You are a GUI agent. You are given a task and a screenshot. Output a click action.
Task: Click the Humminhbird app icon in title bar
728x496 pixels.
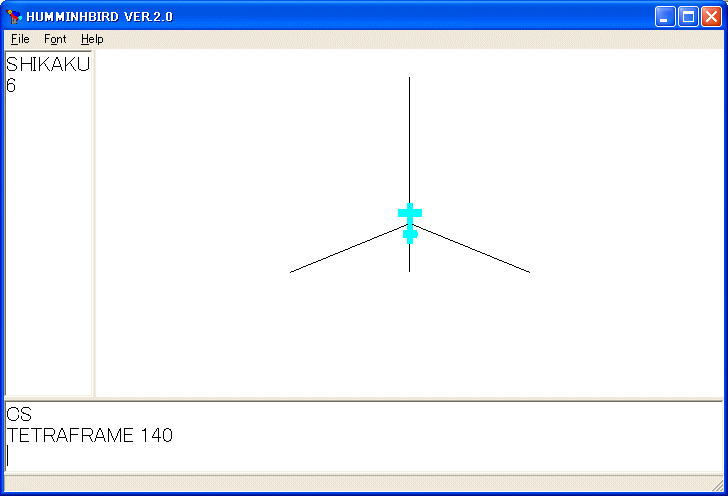(x=14, y=16)
